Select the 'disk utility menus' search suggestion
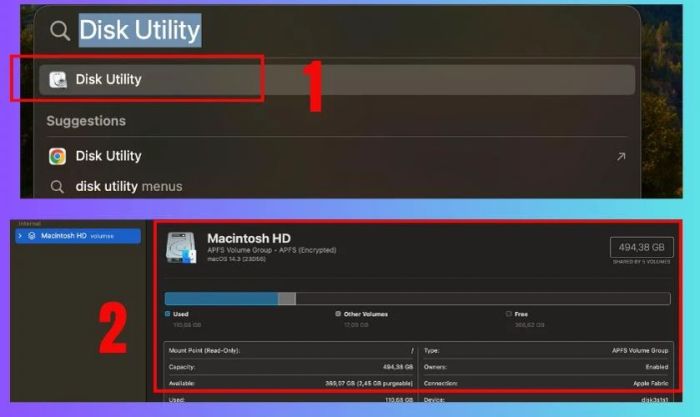Screen dimensions: 700x417 (x=129, y=186)
